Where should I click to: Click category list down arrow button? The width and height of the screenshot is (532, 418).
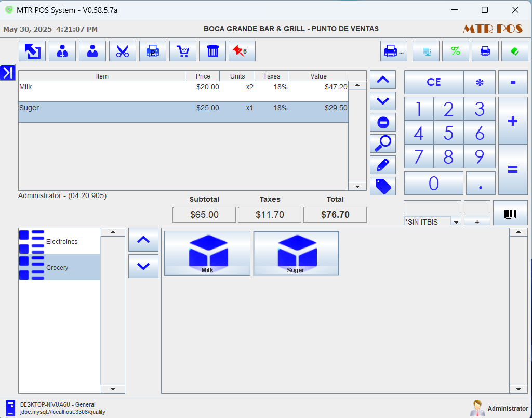[143, 266]
